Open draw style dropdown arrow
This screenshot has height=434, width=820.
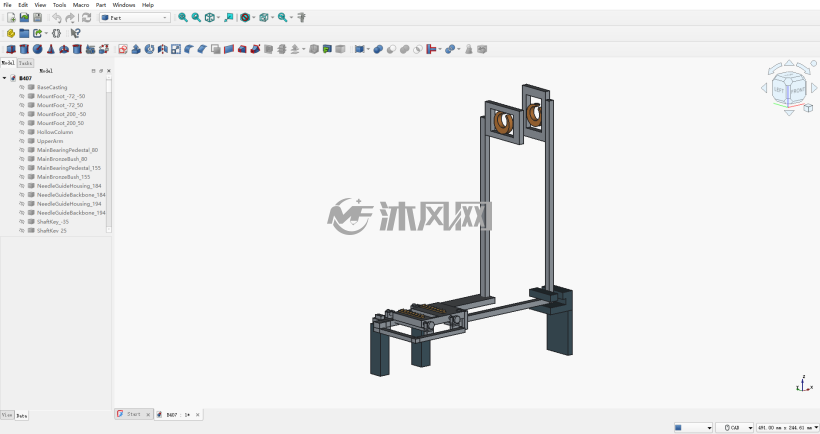coord(254,18)
